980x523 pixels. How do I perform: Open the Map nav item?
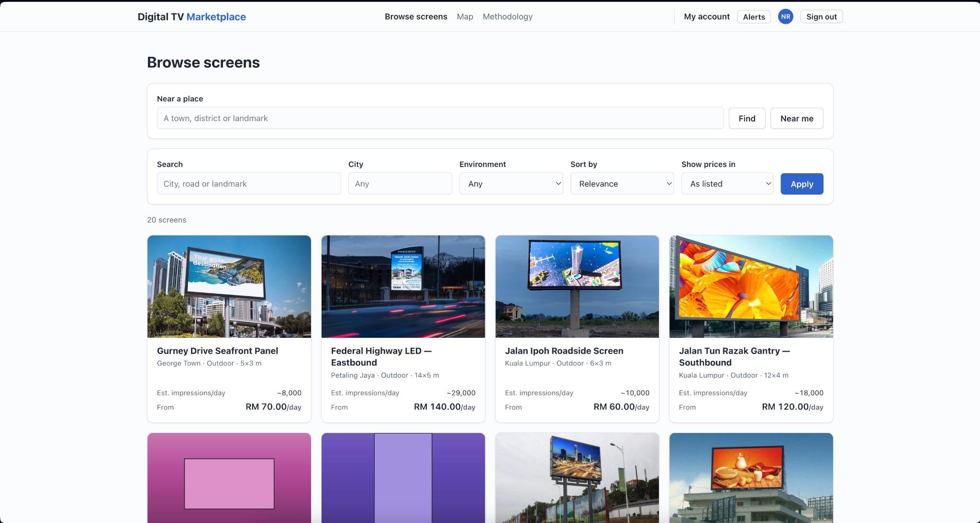465,17
